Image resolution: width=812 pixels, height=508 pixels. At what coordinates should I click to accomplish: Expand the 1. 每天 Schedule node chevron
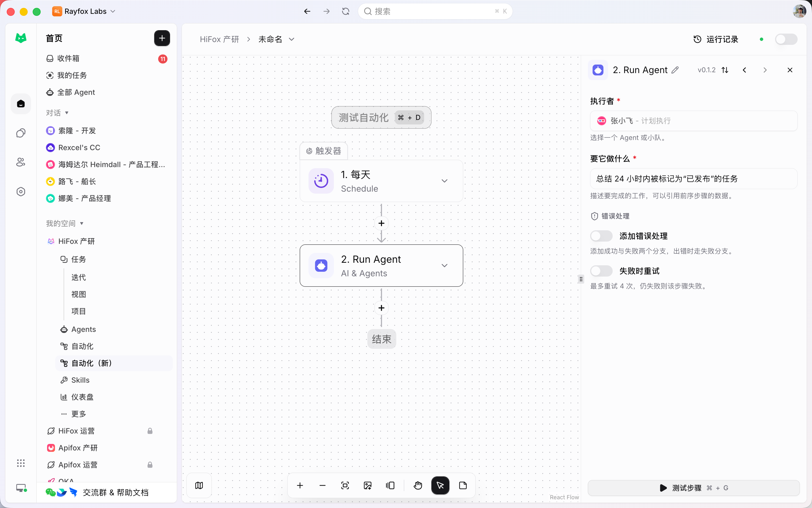coord(444,181)
